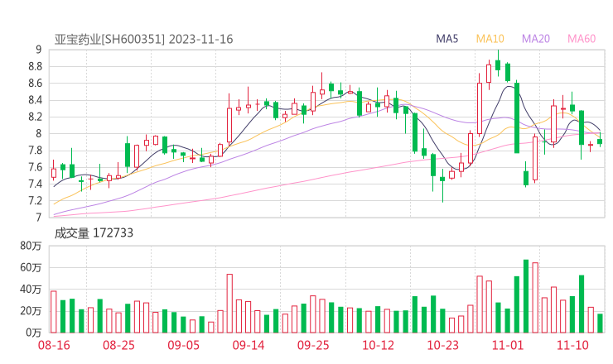Click the MA5 legend label
Viewport: 613px width, 364px height.
[446, 39]
